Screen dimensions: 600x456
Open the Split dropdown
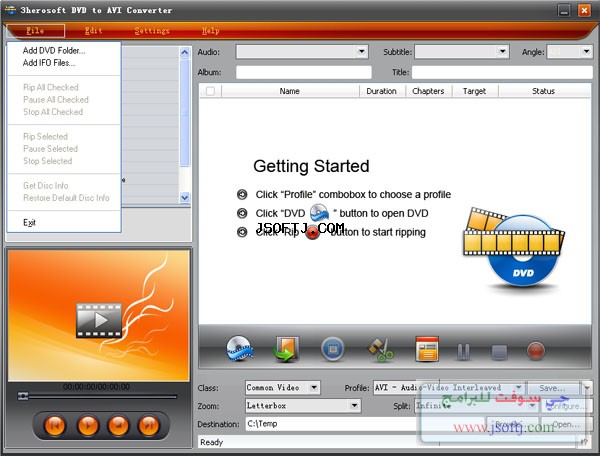(x=532, y=406)
